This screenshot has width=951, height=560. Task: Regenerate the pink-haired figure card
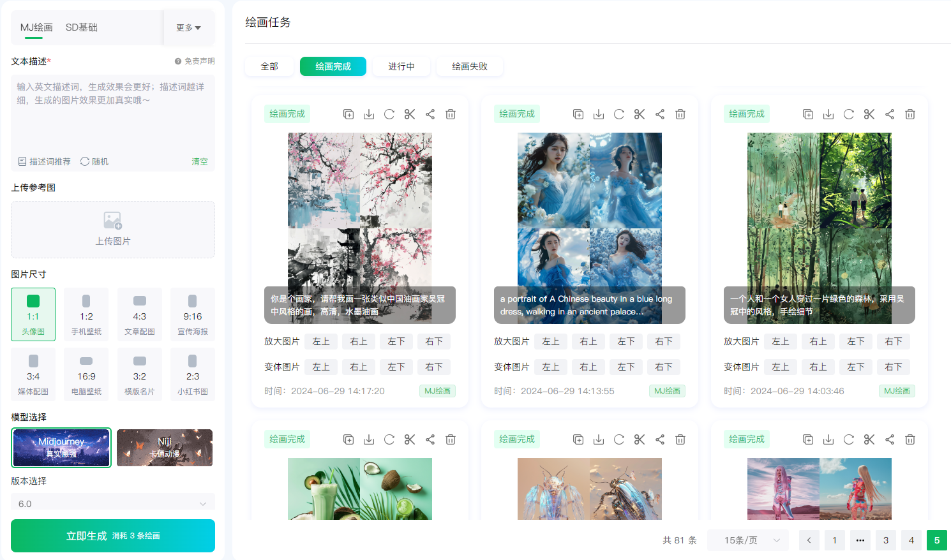(849, 439)
